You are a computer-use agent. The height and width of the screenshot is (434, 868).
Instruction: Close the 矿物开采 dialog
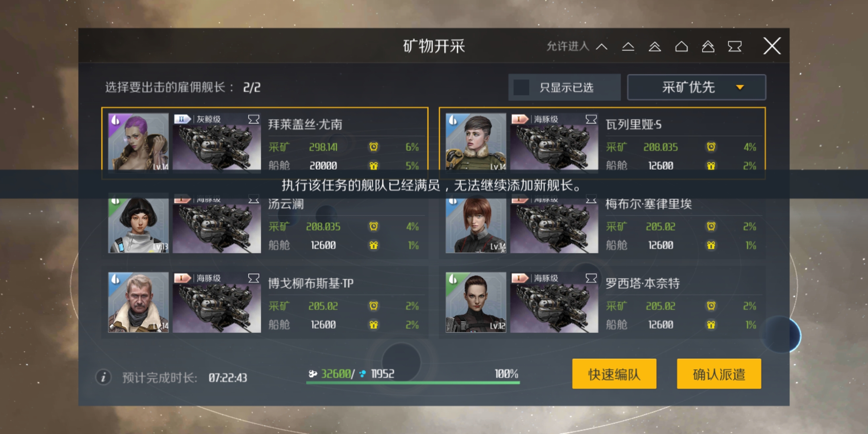[x=772, y=46]
